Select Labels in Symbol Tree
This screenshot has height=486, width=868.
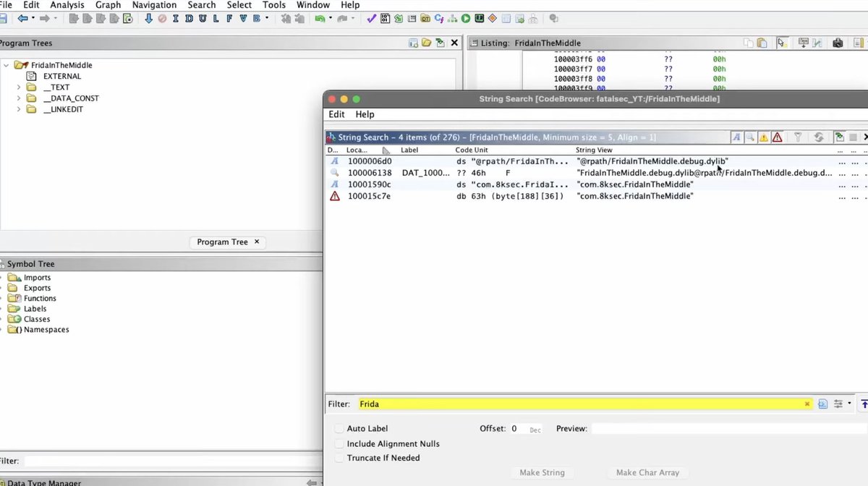pos(35,309)
